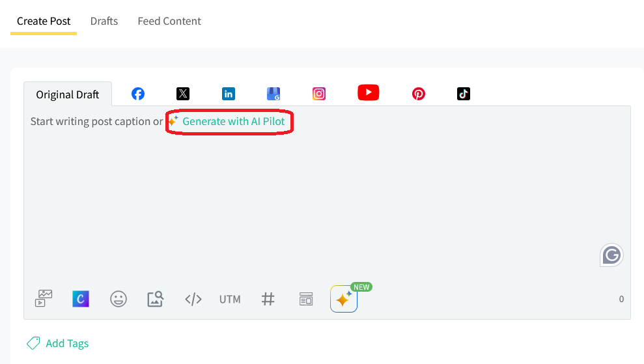Open the Pinterest post tab

point(419,94)
